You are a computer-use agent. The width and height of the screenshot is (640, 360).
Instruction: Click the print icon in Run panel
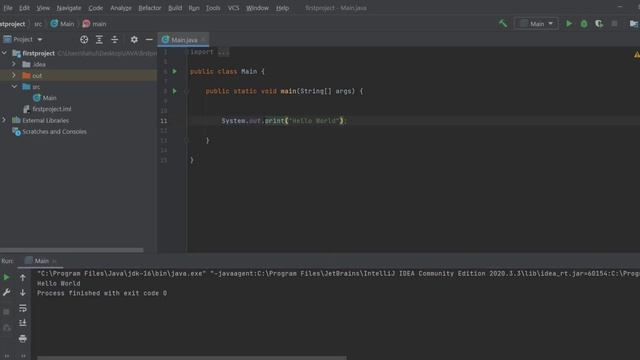[23, 338]
